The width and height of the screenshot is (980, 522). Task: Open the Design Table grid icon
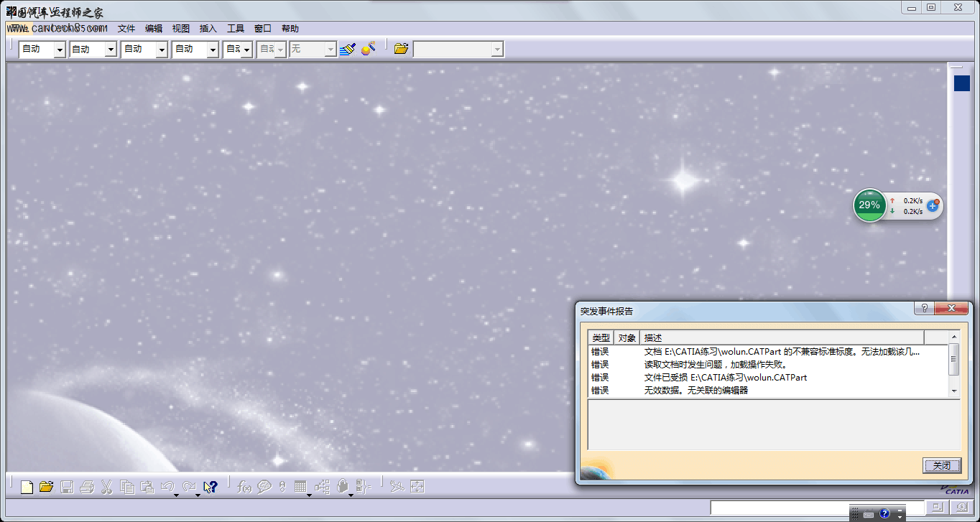(x=300, y=486)
